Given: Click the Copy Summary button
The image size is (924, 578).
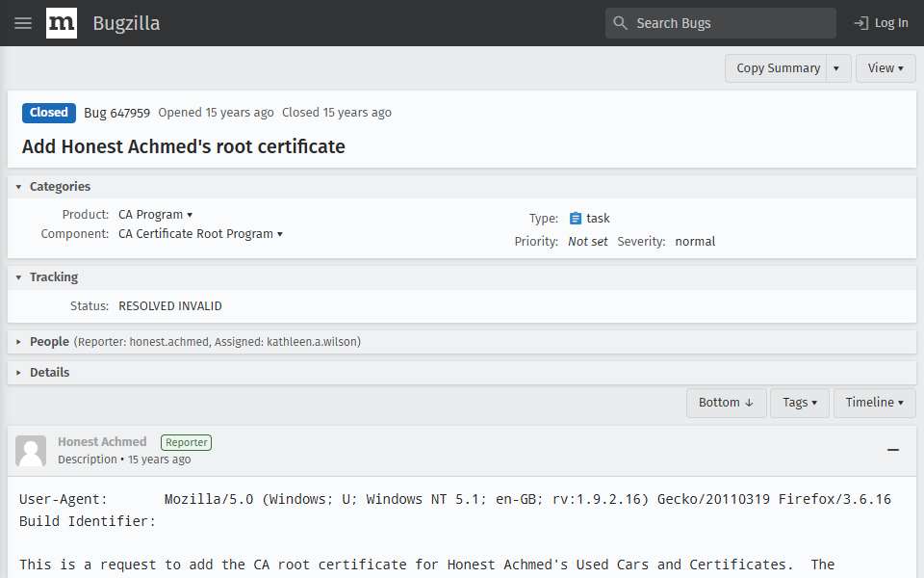Looking at the screenshot, I should pyautogui.click(x=778, y=68).
